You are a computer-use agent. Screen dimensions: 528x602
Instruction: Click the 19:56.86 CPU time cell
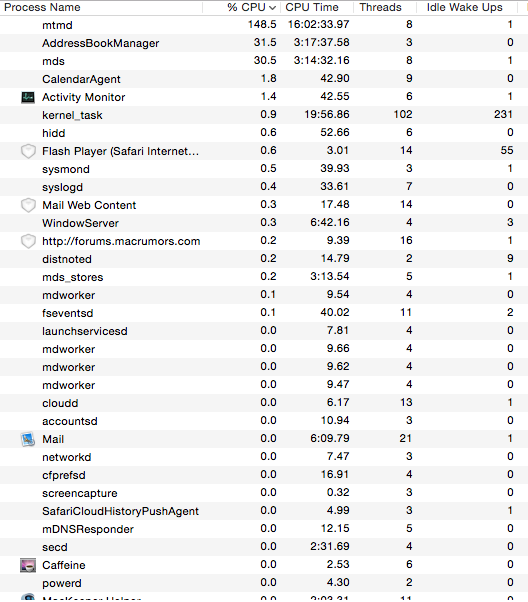coord(327,114)
